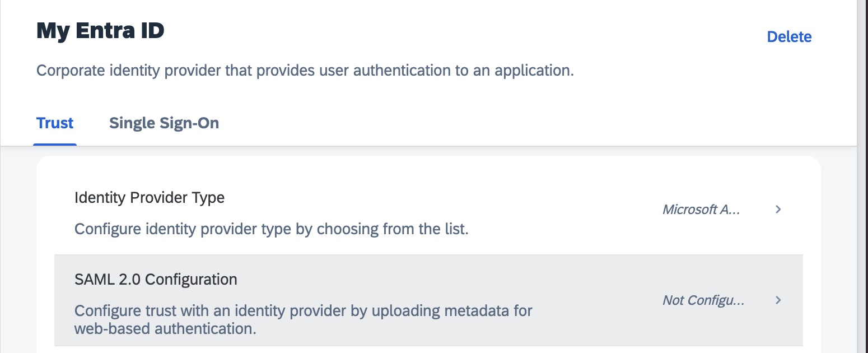868x353 pixels.
Task: Click 'Configure identity provider type' description text
Action: 190,229
